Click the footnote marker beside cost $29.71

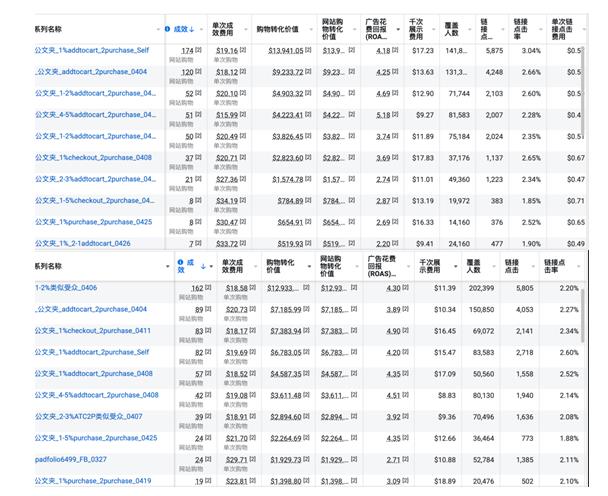253,459
